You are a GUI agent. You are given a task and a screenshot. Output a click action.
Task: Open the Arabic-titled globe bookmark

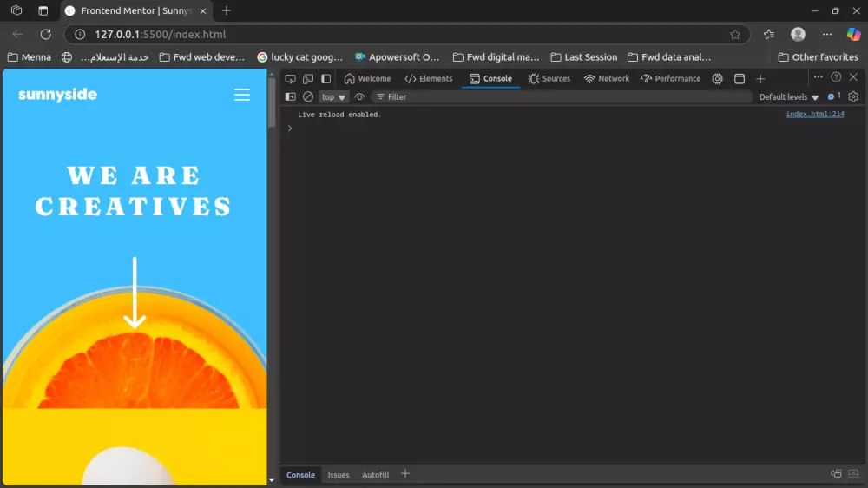[x=105, y=57]
